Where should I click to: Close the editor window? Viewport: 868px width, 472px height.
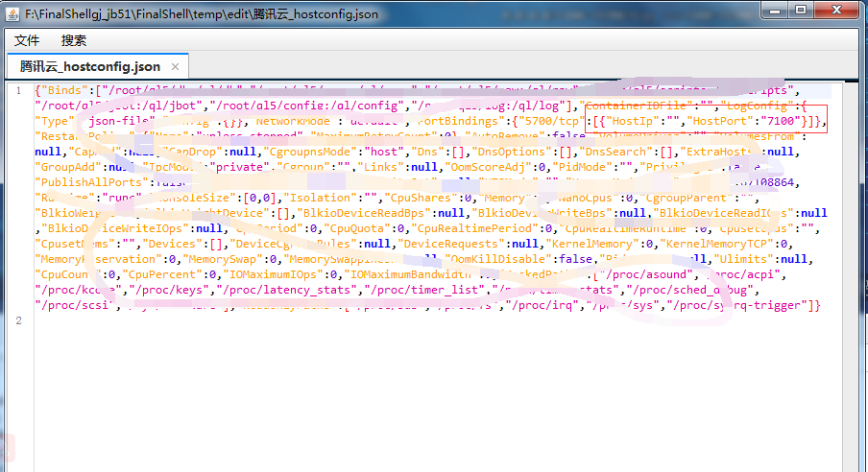(x=837, y=10)
